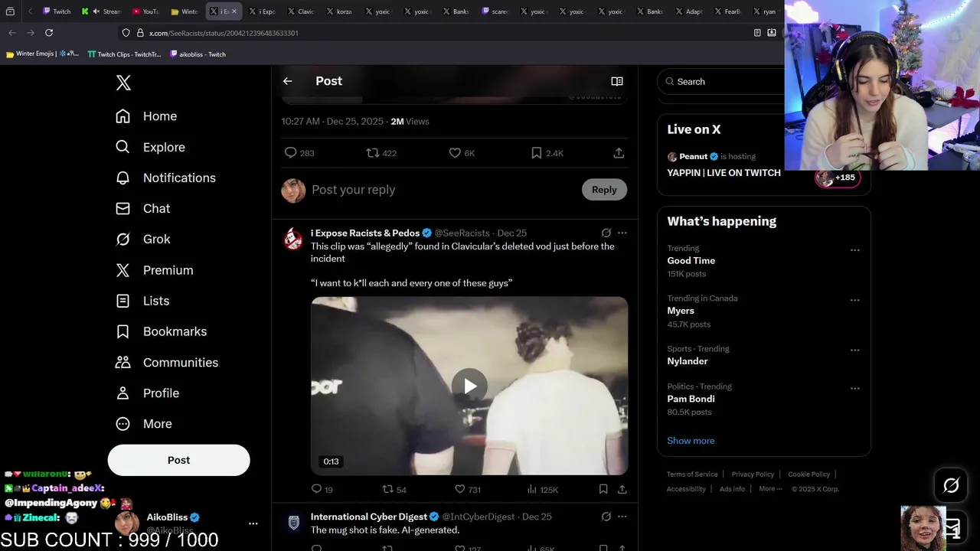Screen dimensions: 980x551
Task: Reload the page in the browser
Action: pos(49,33)
